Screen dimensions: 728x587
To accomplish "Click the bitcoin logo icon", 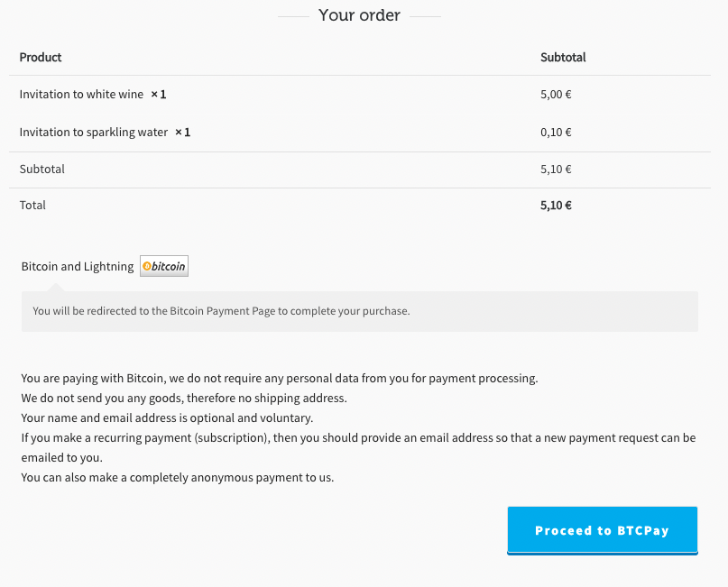I will (x=164, y=266).
